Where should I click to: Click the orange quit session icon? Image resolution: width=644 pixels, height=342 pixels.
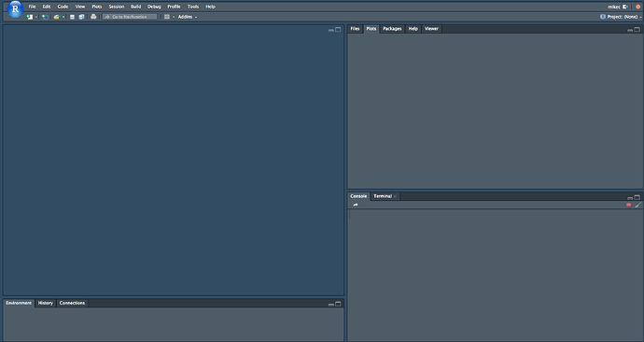[637, 7]
